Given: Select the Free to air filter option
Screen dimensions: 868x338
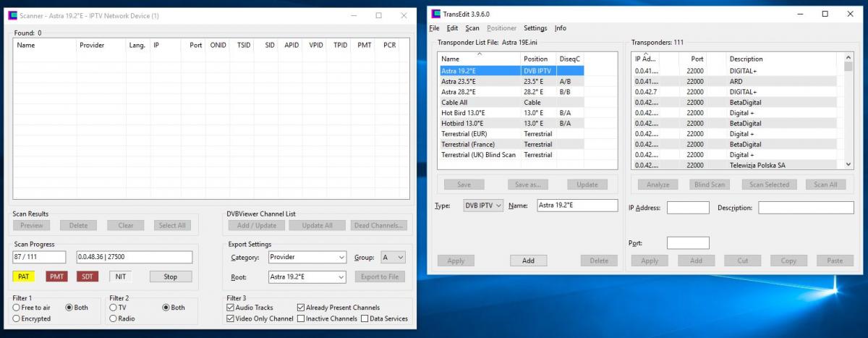Looking at the screenshot, I should tap(17, 308).
